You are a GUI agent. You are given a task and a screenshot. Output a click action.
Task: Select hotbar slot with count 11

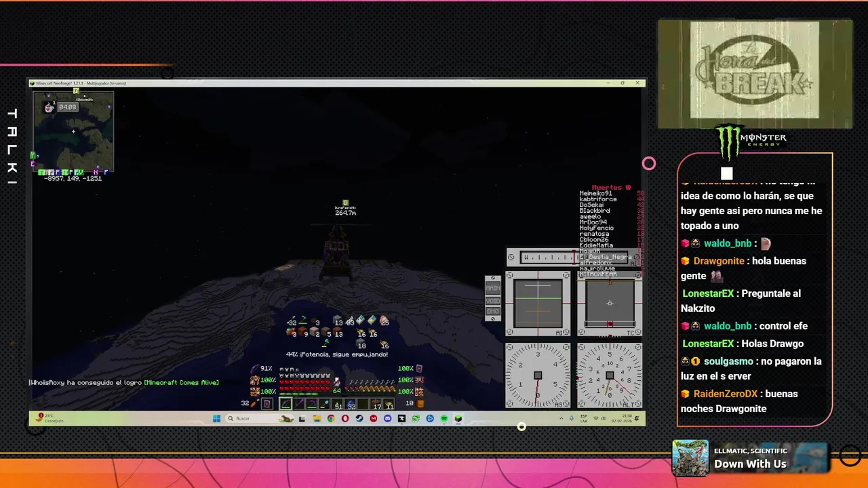tap(389, 403)
